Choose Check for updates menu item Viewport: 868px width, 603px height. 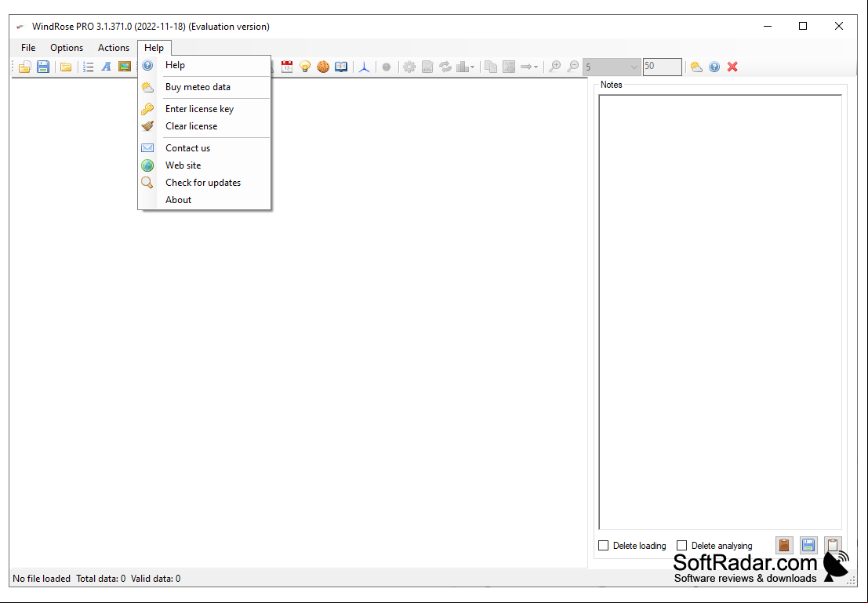[x=205, y=183]
